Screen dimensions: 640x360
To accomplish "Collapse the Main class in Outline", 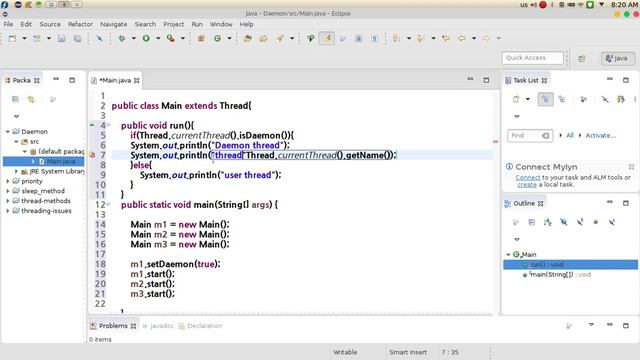I will [x=508, y=254].
